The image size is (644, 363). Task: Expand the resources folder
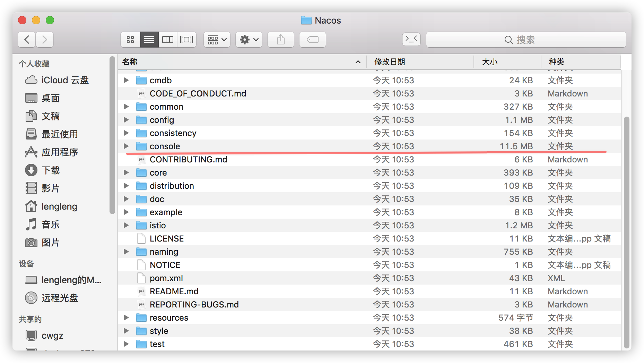click(126, 318)
